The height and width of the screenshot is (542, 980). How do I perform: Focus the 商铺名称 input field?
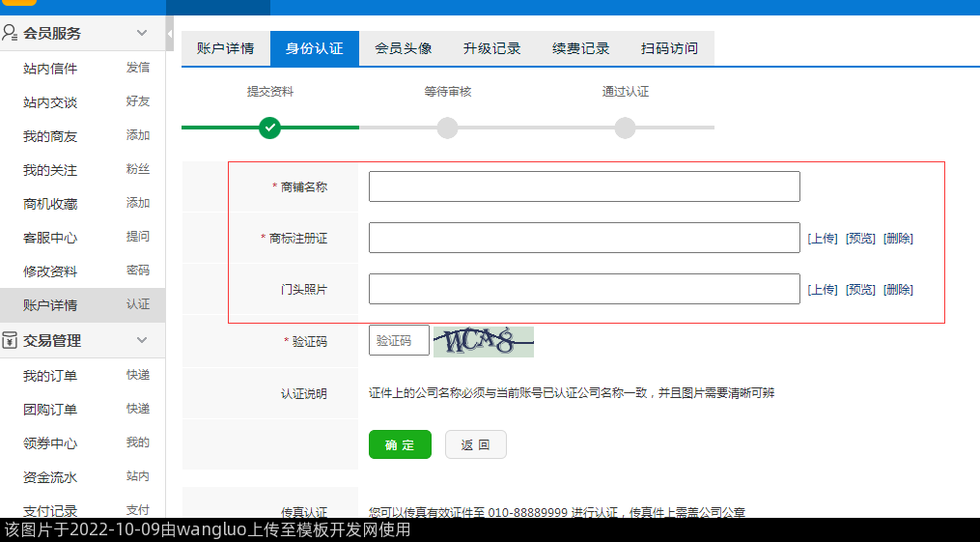point(584,186)
